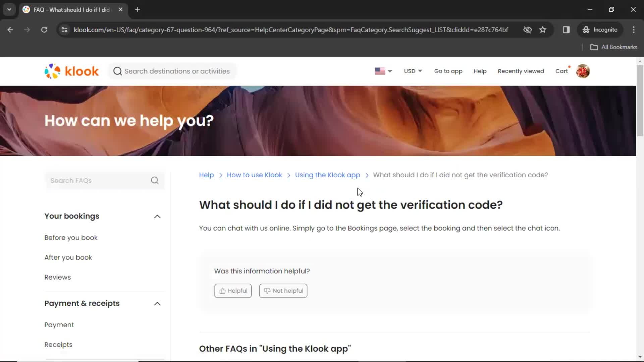Click the magnifier icon in destination search
This screenshot has height=362, width=644.
(117, 71)
